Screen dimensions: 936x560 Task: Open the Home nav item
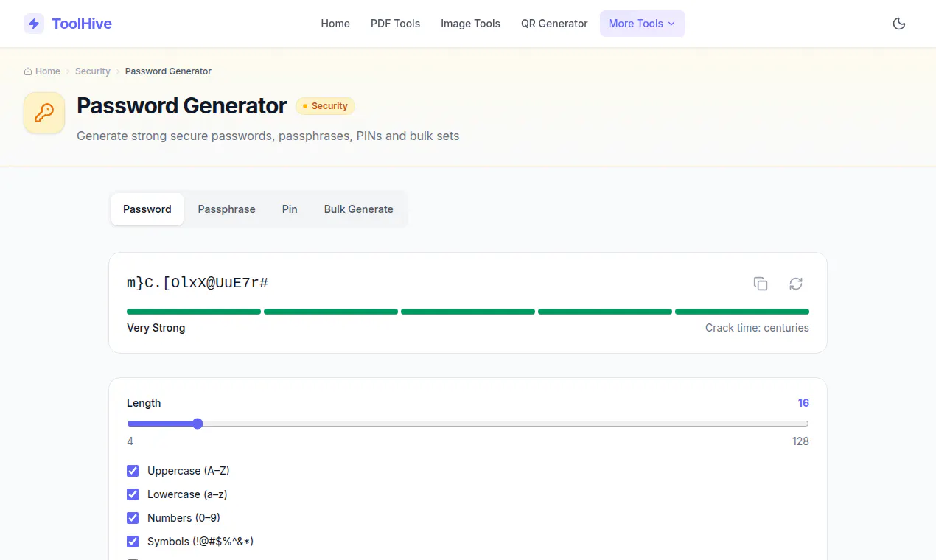point(335,24)
